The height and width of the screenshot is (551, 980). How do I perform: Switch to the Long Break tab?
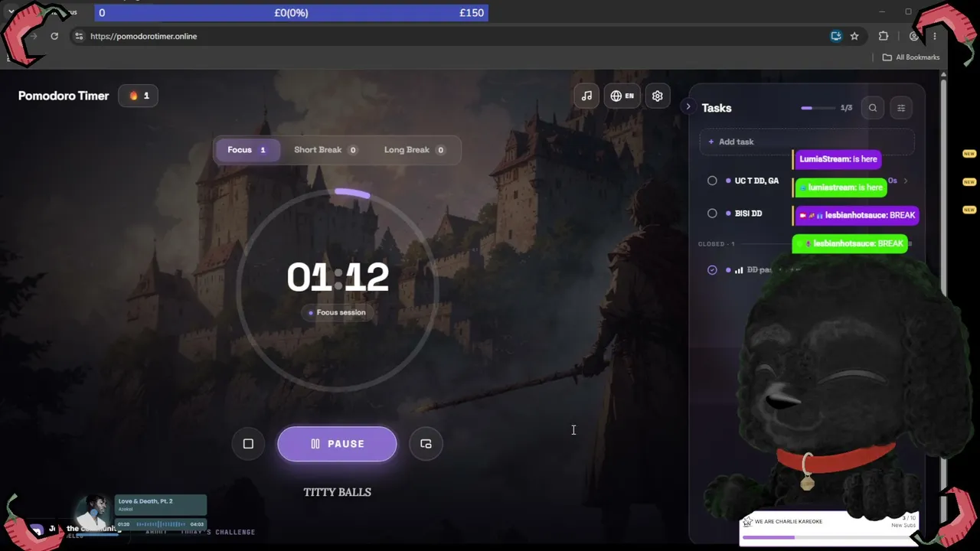[x=414, y=150]
